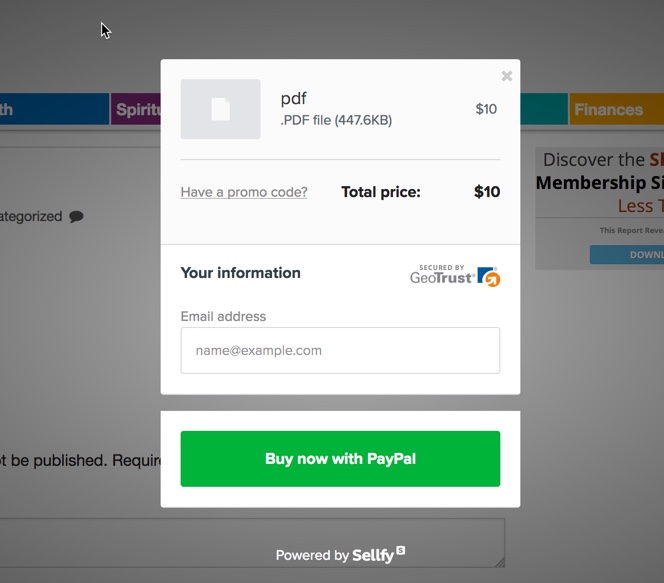Click the pdf file thumbnail icon

coord(220,109)
